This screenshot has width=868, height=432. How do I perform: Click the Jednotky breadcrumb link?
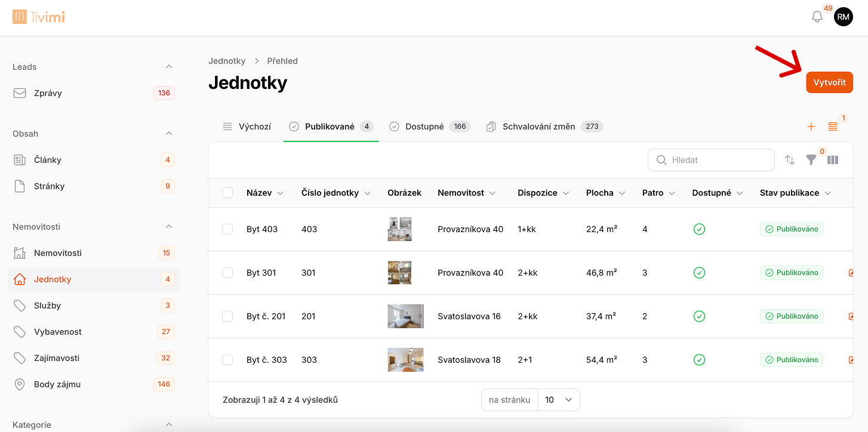[x=227, y=61]
